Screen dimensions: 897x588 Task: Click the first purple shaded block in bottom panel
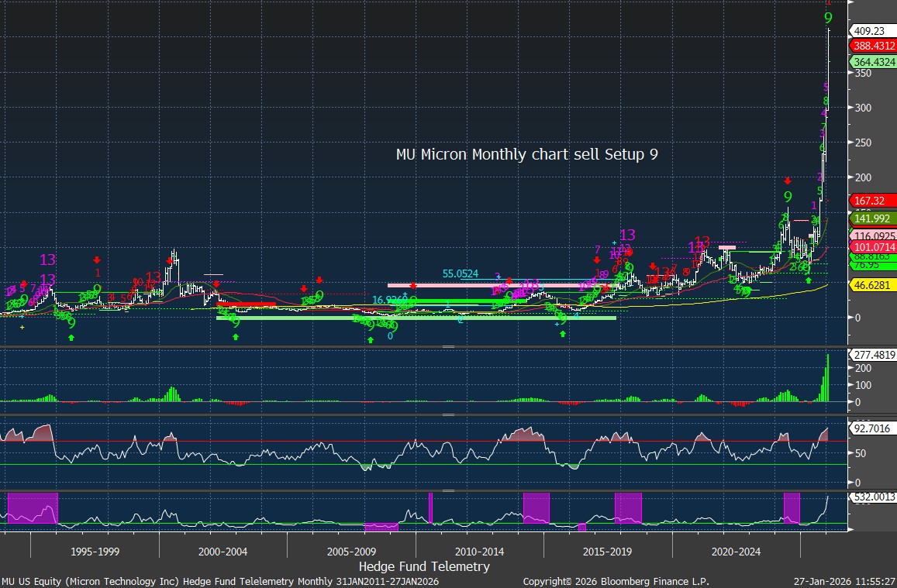32,507
